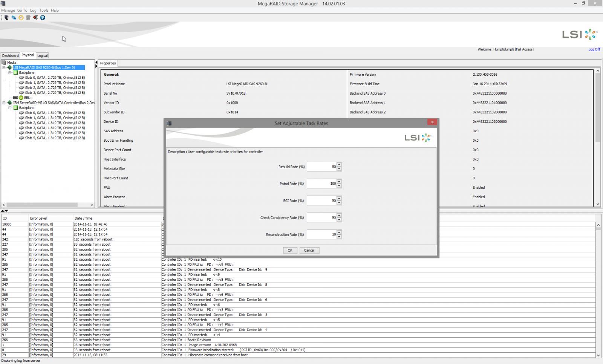Increase Reconstruction Rate with up spinner
Screen dimensions: 603x364
coord(339,232)
